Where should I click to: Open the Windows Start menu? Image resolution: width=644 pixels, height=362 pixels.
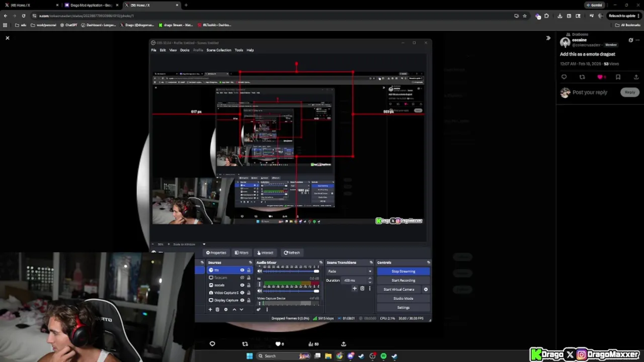coord(250,356)
